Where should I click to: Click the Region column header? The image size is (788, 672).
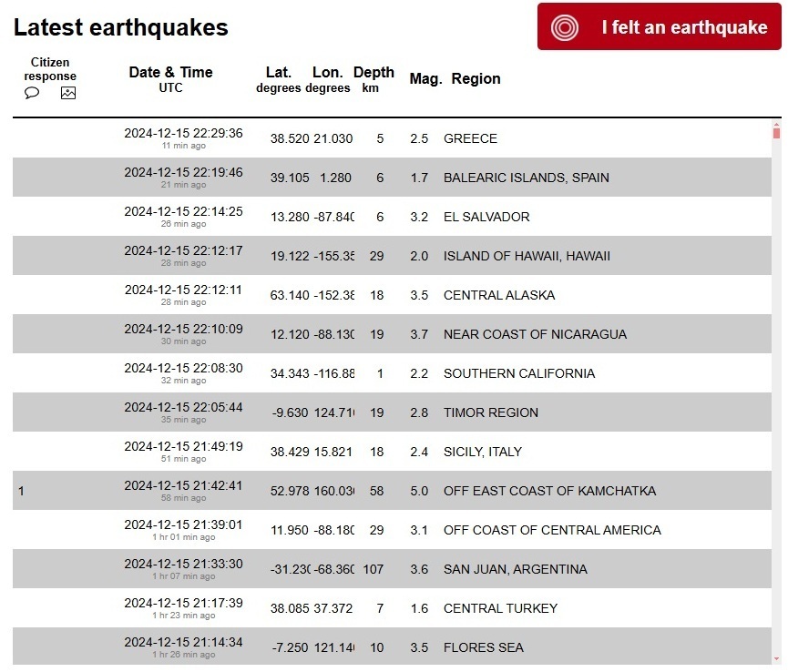(476, 79)
